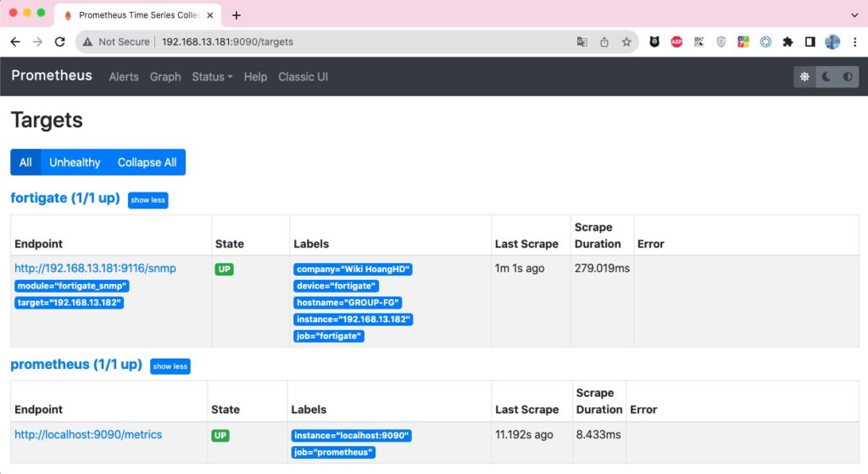This screenshot has width=868, height=474.
Task: Bookmark this page with the star
Action: pos(626,42)
